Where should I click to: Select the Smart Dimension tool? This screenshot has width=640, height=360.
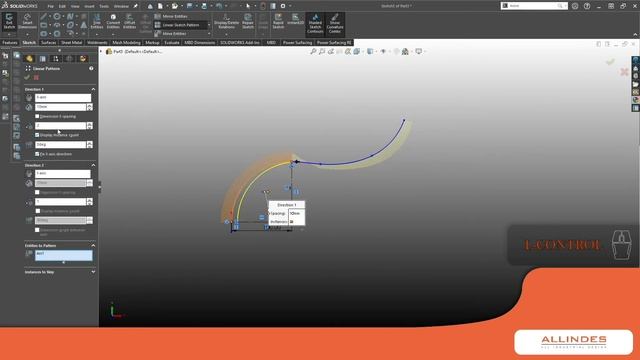(27, 21)
